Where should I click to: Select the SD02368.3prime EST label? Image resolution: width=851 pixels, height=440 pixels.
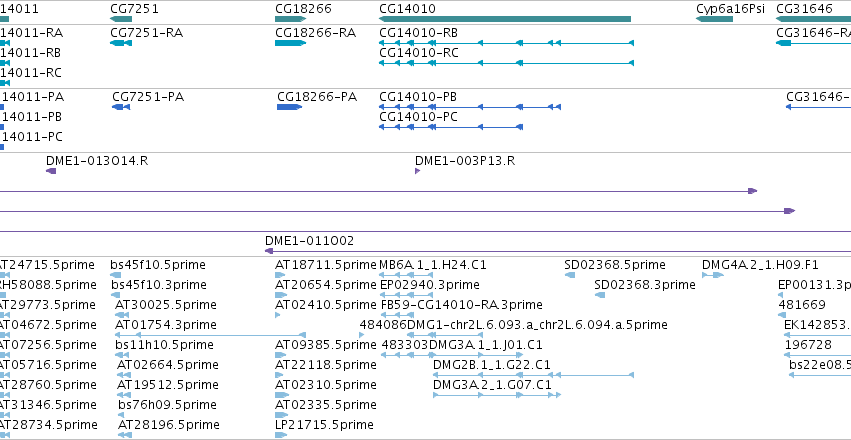(645, 285)
